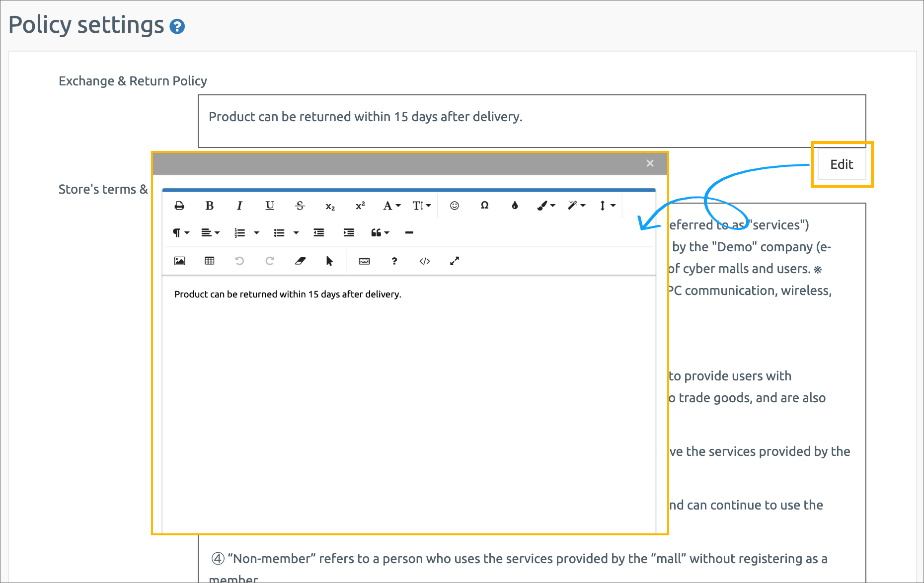
Task: Toggle bold formatting
Action: (210, 206)
